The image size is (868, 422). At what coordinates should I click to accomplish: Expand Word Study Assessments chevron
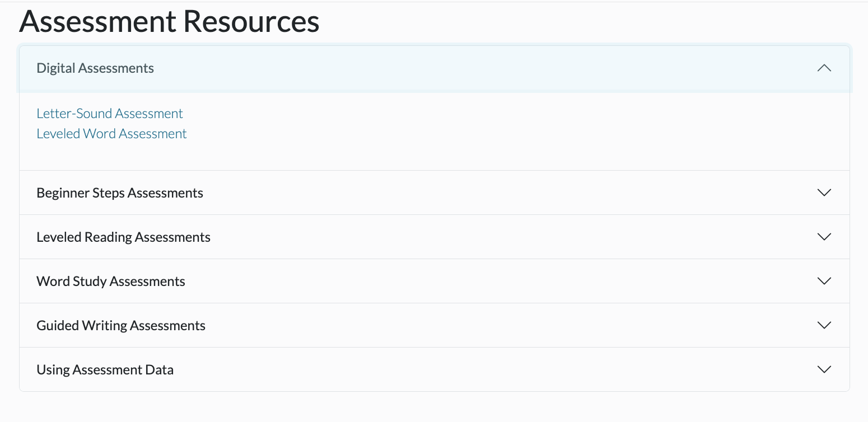824,281
